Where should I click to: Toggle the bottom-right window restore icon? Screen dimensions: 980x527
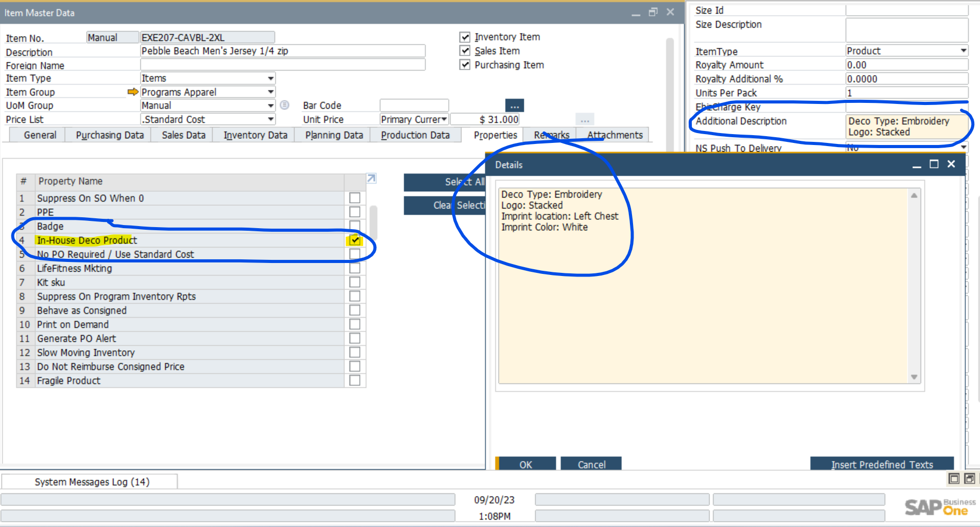(970, 479)
